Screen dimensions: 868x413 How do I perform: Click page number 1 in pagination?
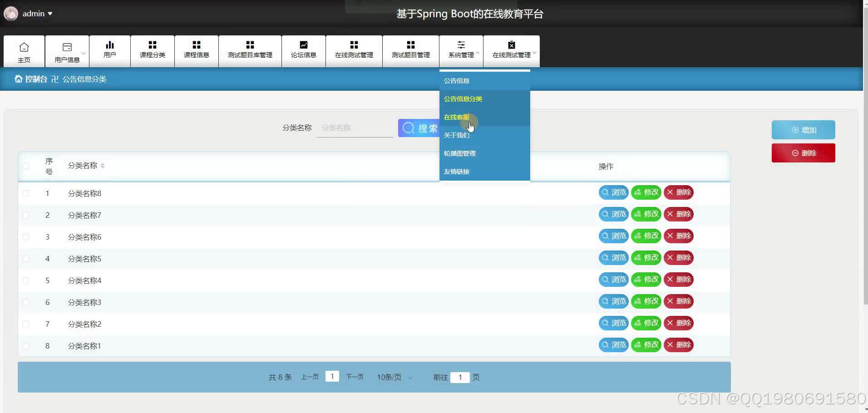pyautogui.click(x=332, y=377)
